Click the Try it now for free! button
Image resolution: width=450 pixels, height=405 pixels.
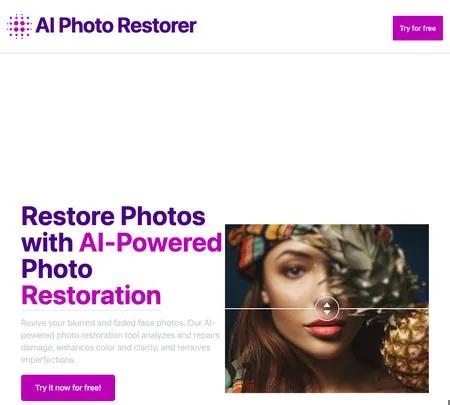pyautogui.click(x=68, y=388)
